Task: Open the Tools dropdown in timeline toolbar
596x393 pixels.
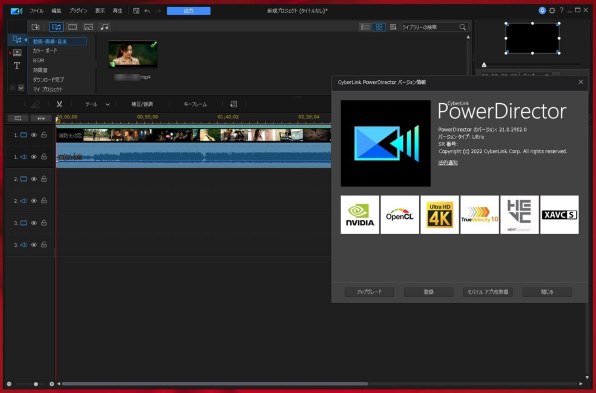Action: point(97,104)
